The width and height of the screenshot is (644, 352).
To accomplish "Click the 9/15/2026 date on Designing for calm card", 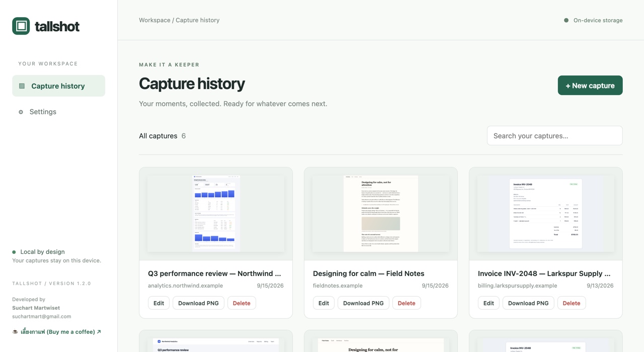I will click(x=435, y=286).
